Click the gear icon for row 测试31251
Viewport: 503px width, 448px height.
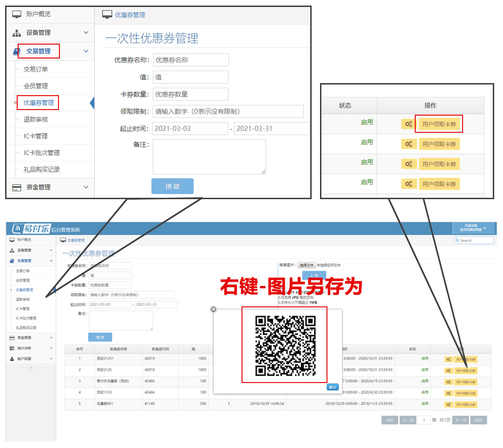[449, 359]
